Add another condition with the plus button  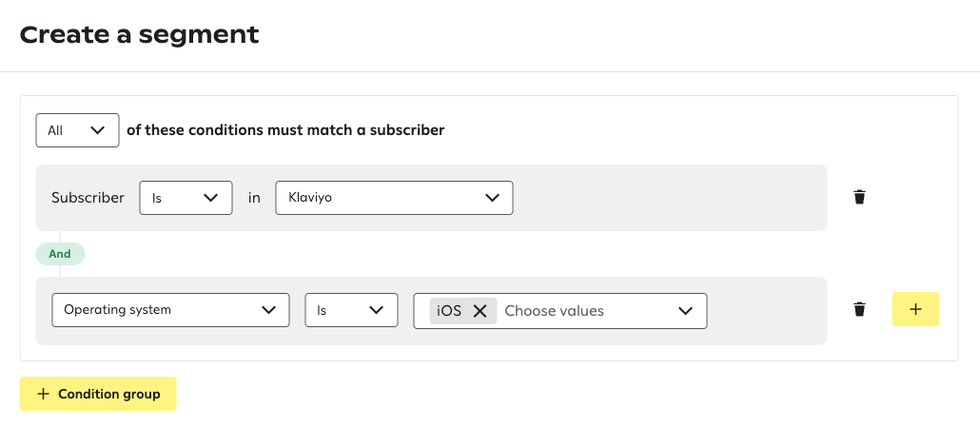(x=915, y=309)
